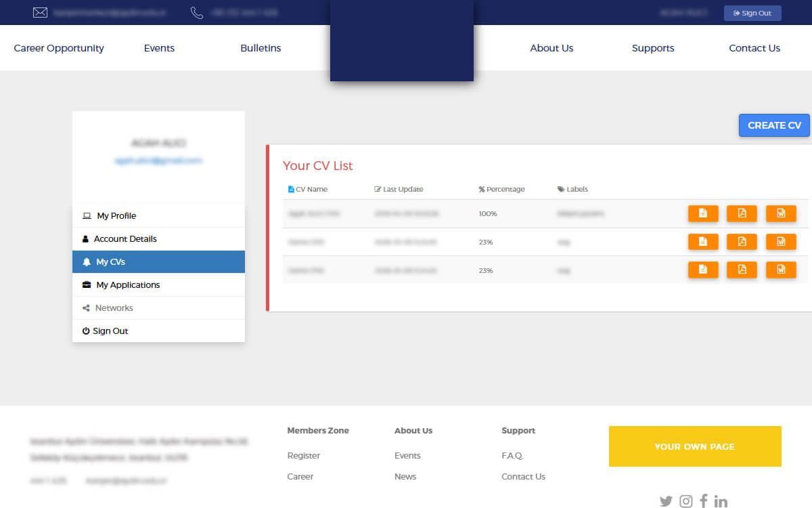Click the CREATE CV button
This screenshot has height=508, width=812.
pos(774,125)
